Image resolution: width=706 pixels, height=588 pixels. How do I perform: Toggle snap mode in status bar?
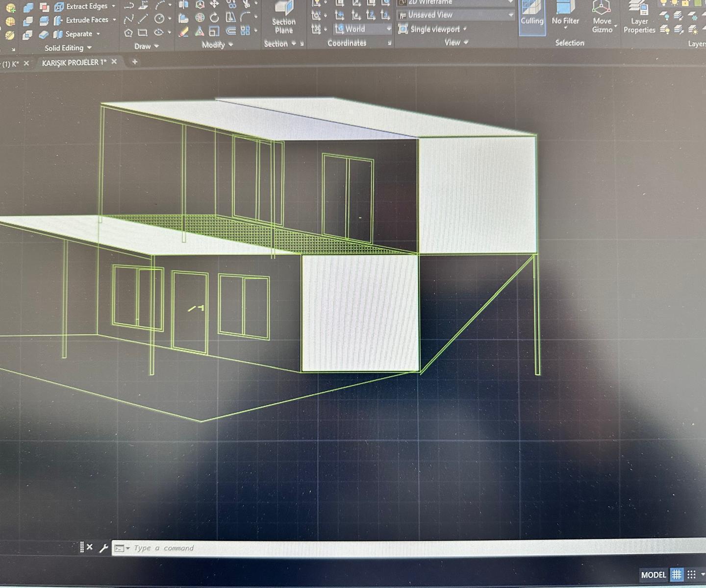pos(692,575)
